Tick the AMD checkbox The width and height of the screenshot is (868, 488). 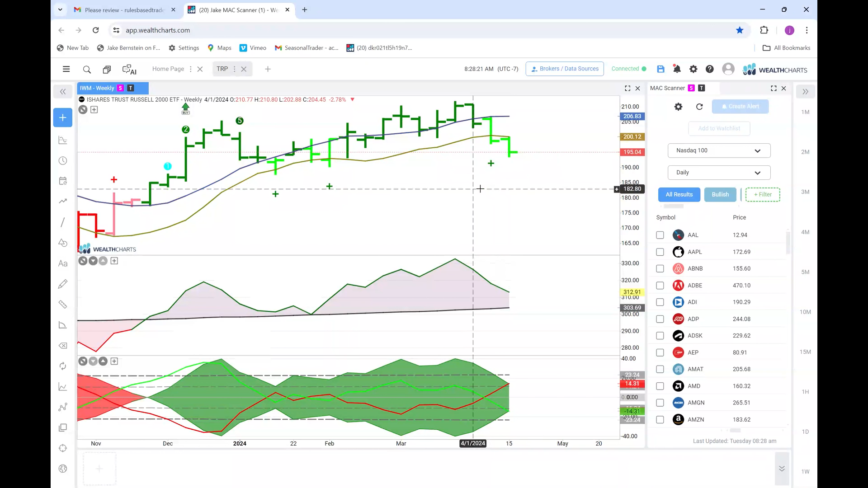point(660,386)
